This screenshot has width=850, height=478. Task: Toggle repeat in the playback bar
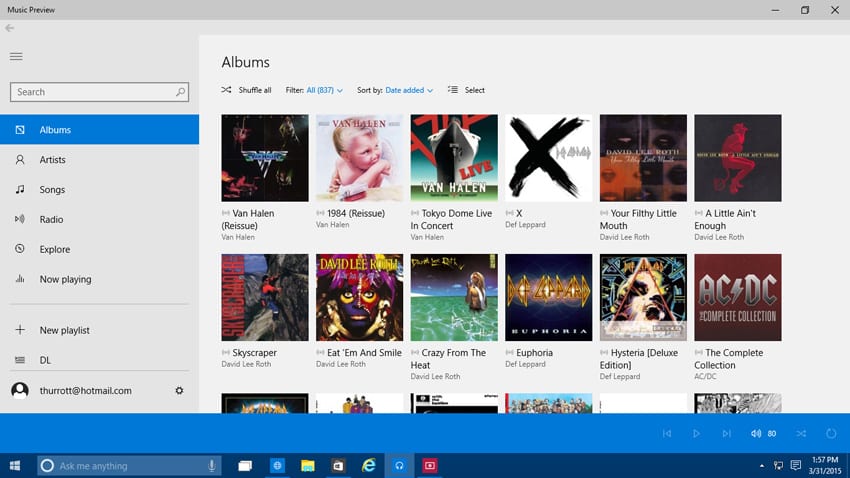click(831, 433)
